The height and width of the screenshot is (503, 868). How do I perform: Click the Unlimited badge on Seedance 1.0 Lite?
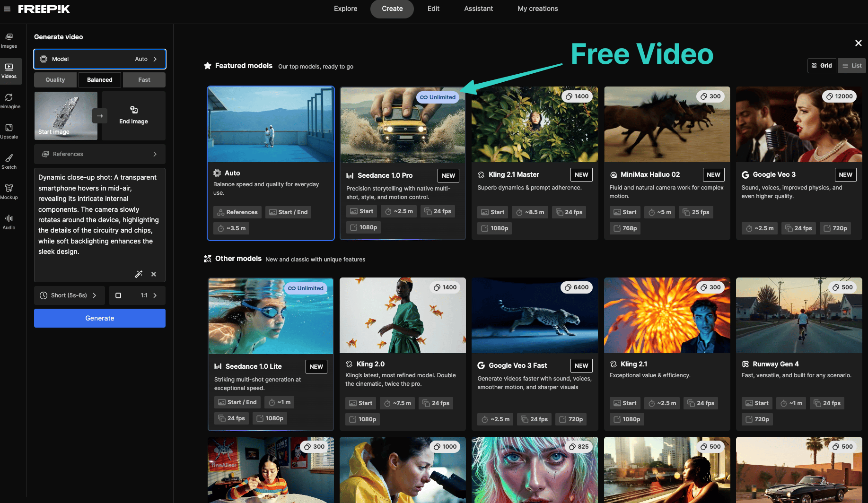pyautogui.click(x=306, y=288)
